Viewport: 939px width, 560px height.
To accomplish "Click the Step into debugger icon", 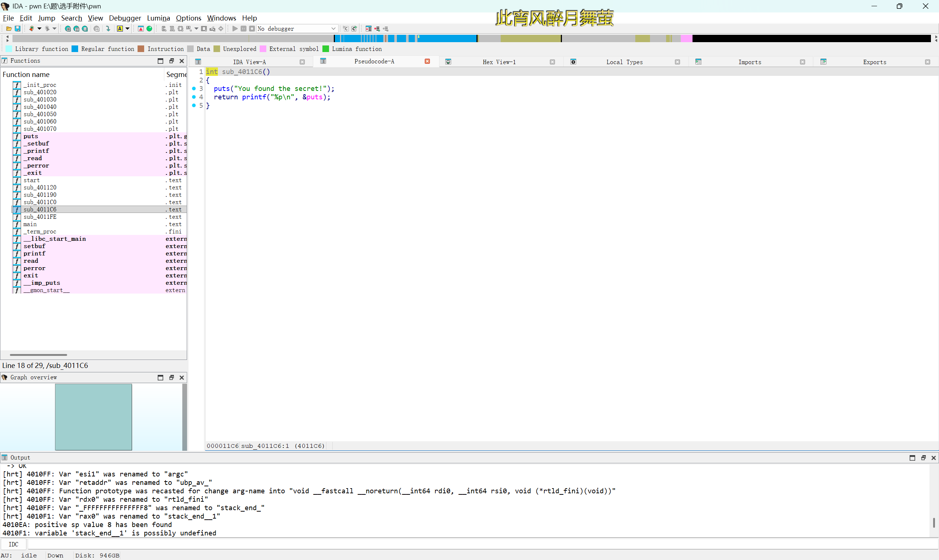I will (345, 28).
